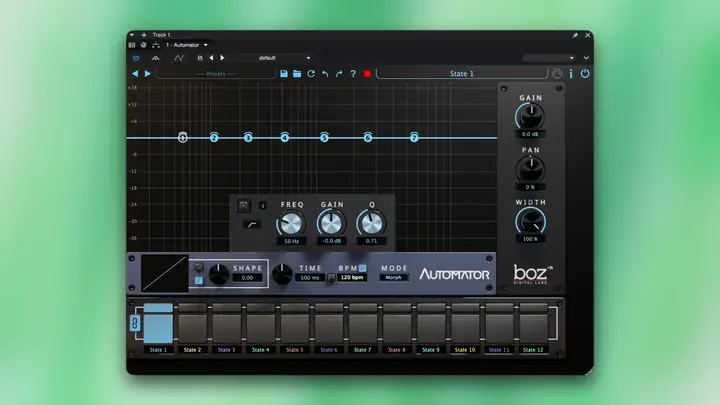Screen dimensions: 720x405
Task: Open help via the question mark icon
Action: coord(353,73)
